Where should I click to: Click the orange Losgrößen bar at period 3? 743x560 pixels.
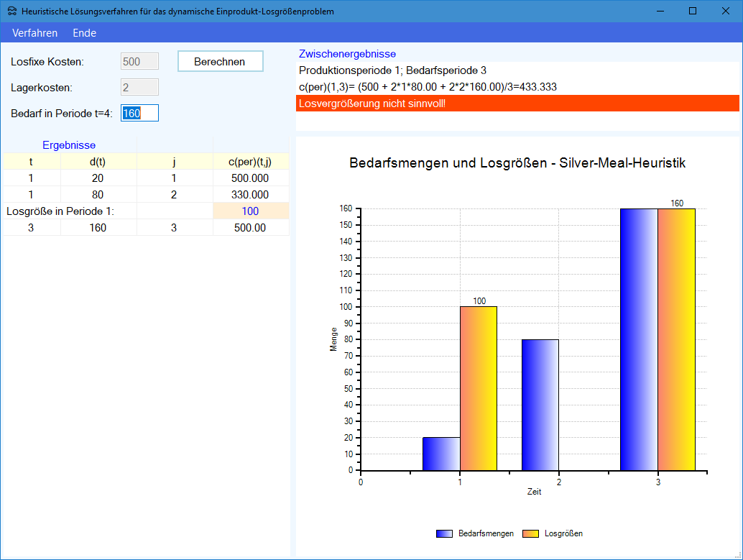click(676, 339)
